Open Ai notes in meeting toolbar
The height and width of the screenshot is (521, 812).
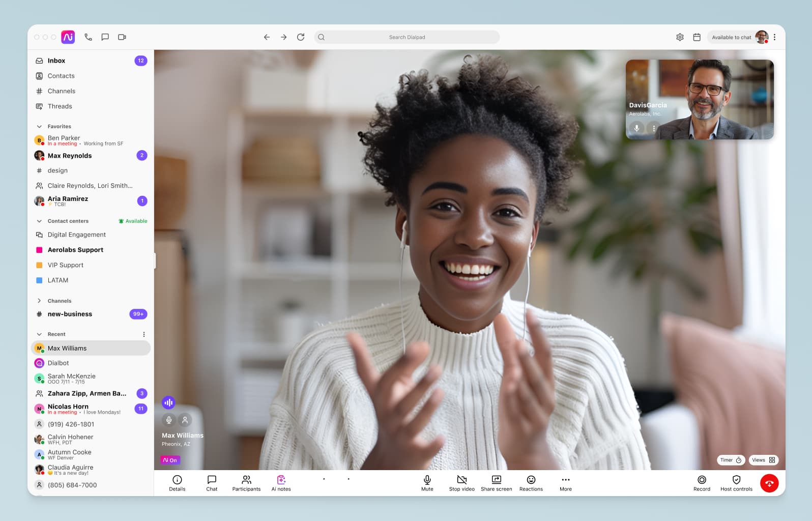coord(281,483)
